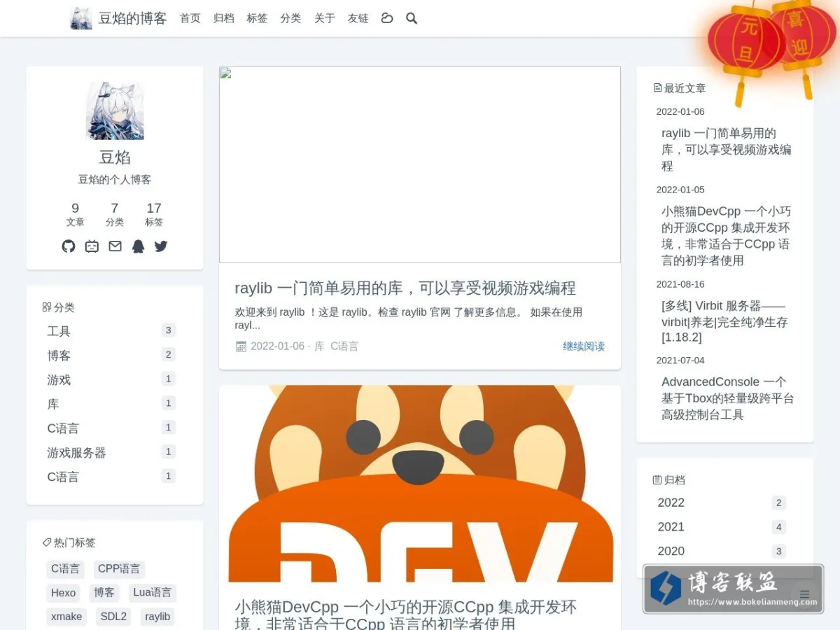
Task: Click the 豆焰 name in profile card
Action: point(115,157)
